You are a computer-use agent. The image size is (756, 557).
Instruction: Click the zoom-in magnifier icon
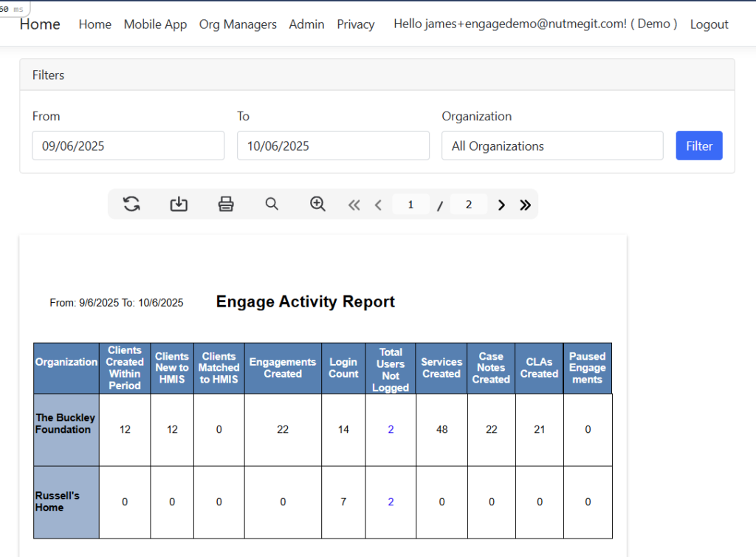[317, 205]
